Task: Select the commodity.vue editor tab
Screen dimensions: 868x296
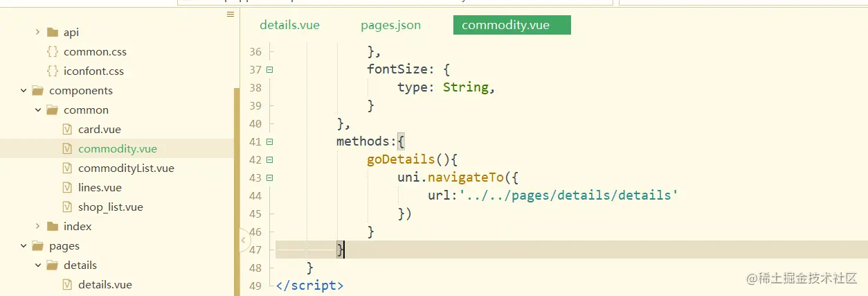Action: pos(512,25)
